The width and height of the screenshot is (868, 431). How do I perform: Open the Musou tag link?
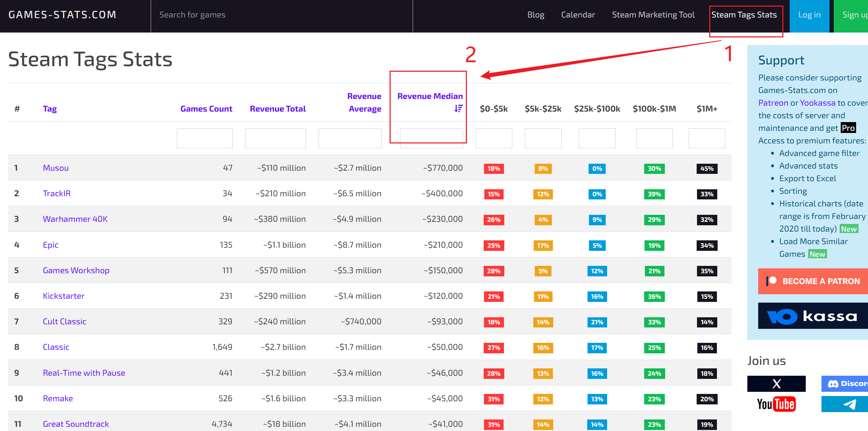(x=56, y=168)
